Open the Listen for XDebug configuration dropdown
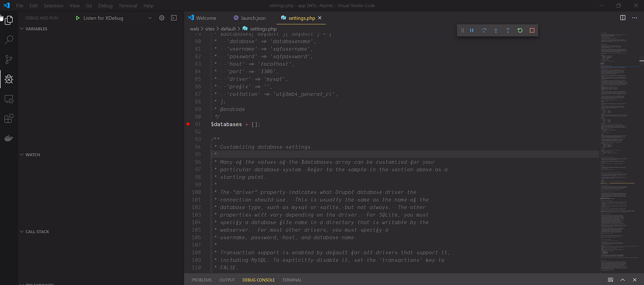 (114, 18)
